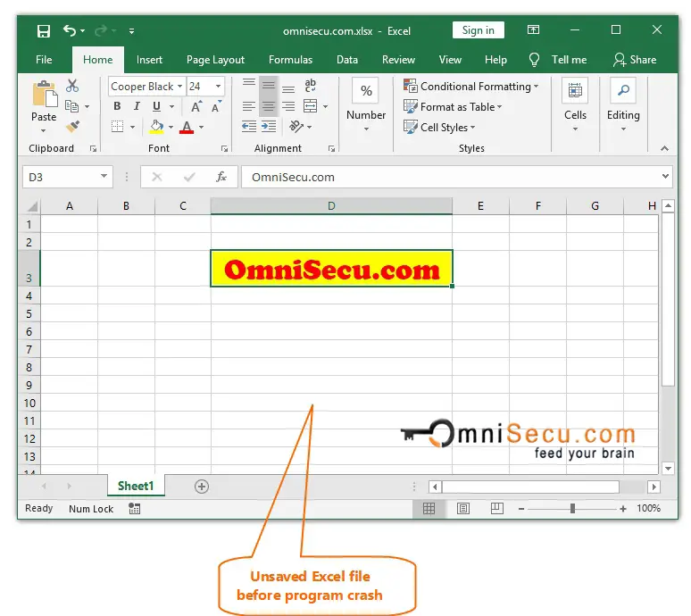Click the Redo arrow icon
The width and height of the screenshot is (691, 616).
click(101, 30)
